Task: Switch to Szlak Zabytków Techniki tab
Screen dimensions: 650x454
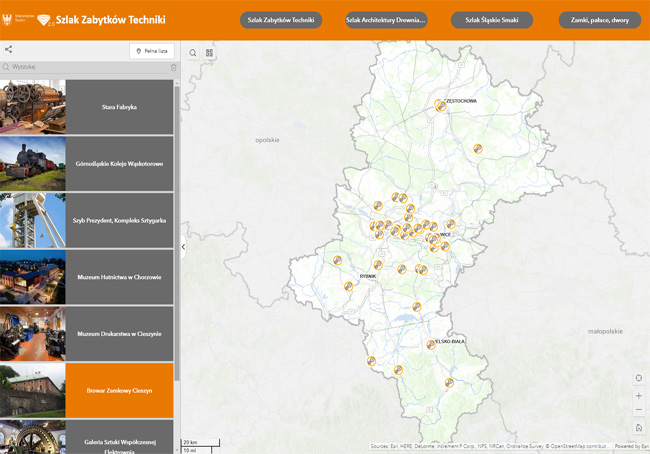Action: pos(281,20)
